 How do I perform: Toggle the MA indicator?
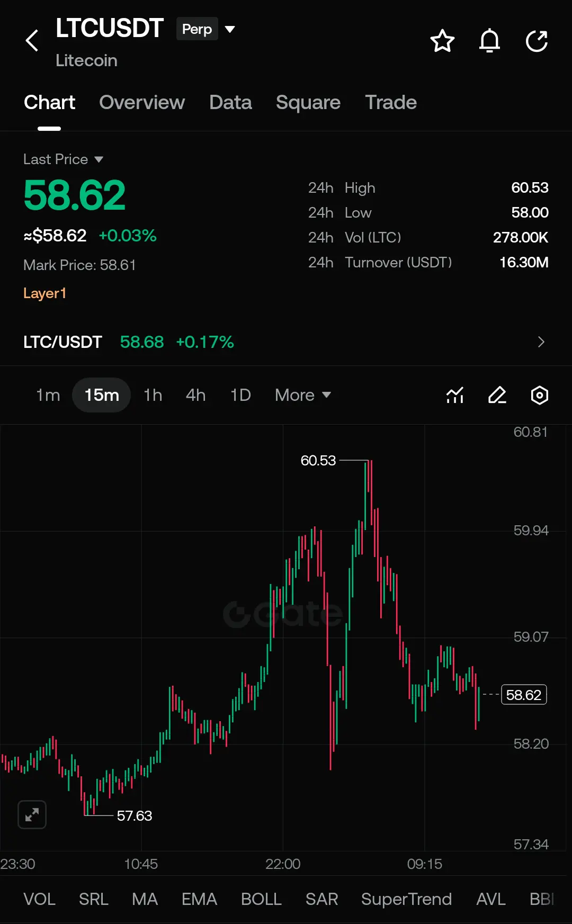[x=145, y=899]
